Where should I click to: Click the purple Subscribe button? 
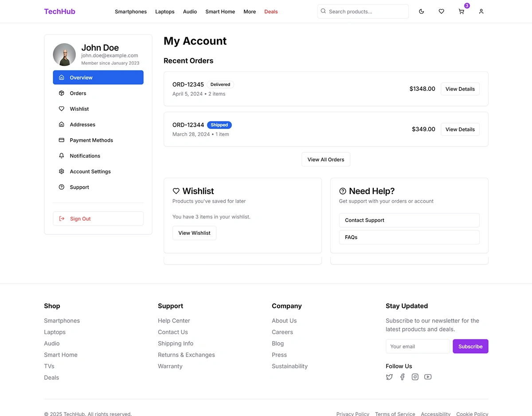(470, 346)
